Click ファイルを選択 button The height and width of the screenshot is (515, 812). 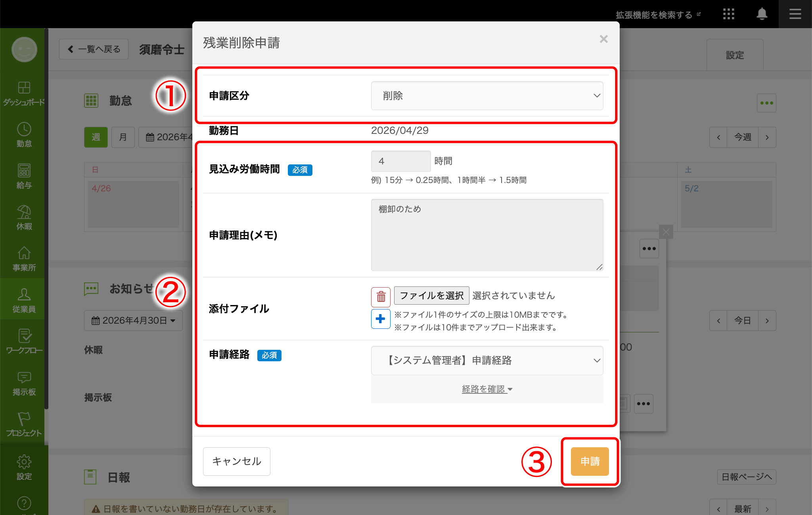[x=431, y=296]
